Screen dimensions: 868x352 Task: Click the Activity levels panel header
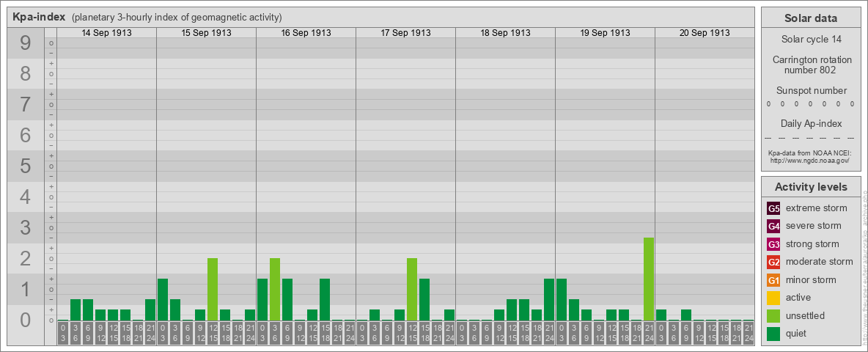click(x=811, y=187)
